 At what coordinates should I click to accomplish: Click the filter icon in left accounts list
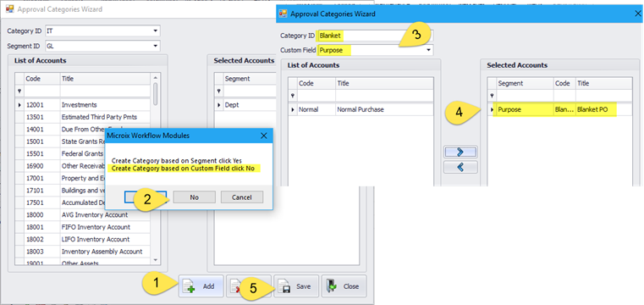coord(19,91)
